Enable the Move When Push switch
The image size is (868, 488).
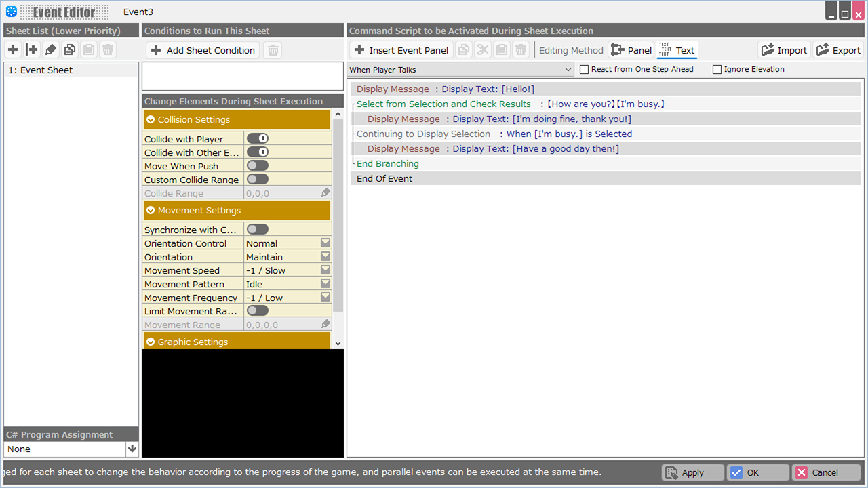(x=258, y=166)
